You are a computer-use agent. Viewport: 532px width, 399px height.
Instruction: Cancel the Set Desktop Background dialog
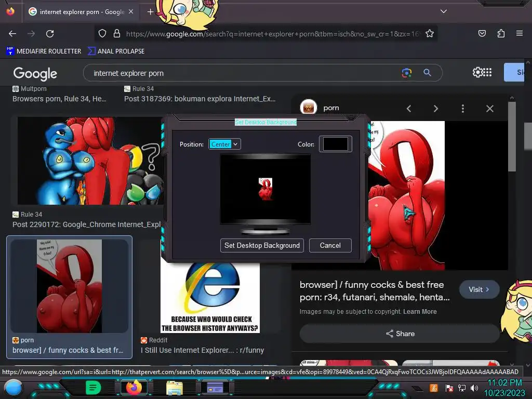(x=330, y=245)
